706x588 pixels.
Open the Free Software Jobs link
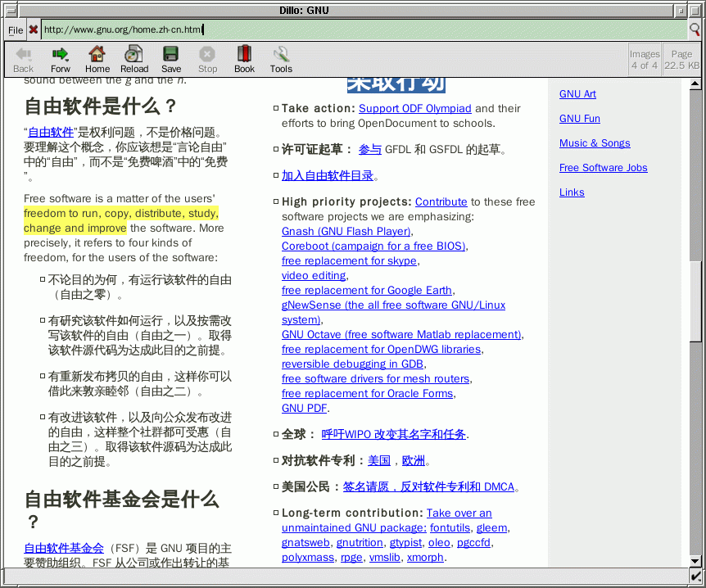pos(604,168)
